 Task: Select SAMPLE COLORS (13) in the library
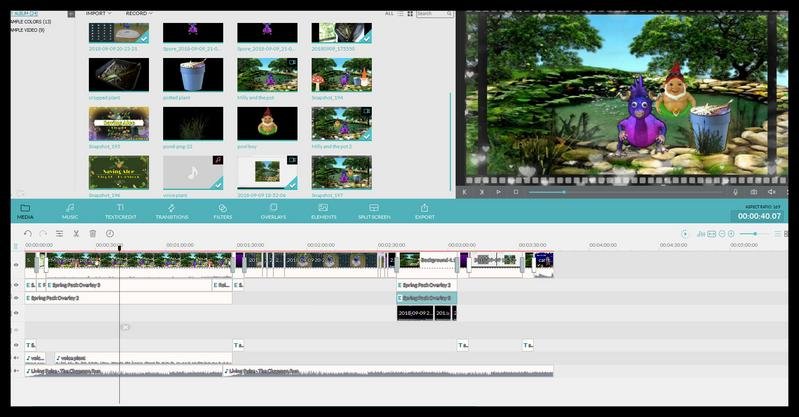coord(31,22)
